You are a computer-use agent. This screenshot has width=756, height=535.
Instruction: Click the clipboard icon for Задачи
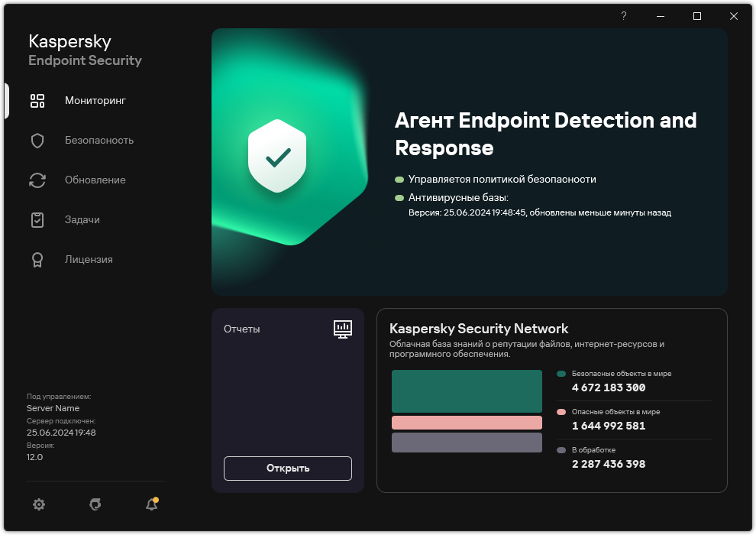(37, 220)
